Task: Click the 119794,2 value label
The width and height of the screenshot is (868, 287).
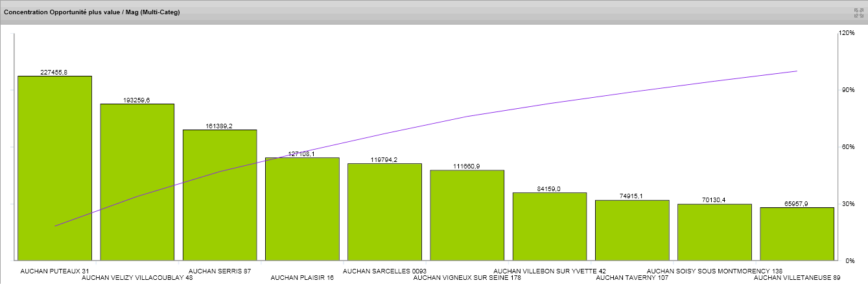Action: (x=384, y=160)
